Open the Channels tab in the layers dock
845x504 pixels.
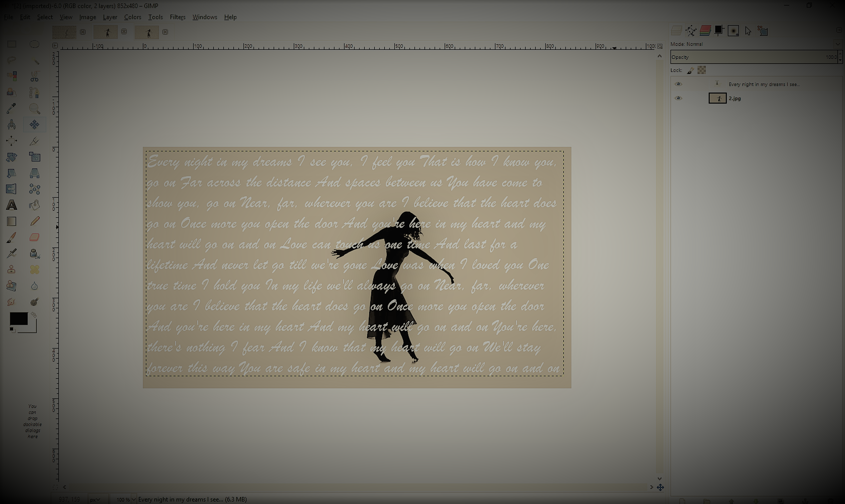click(705, 31)
